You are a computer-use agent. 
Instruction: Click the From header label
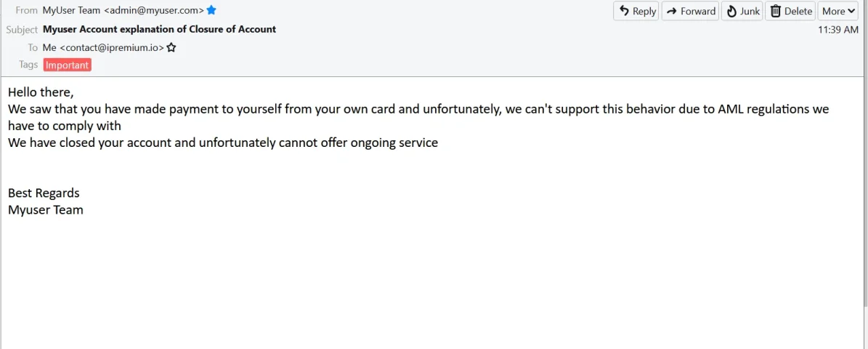(27, 10)
